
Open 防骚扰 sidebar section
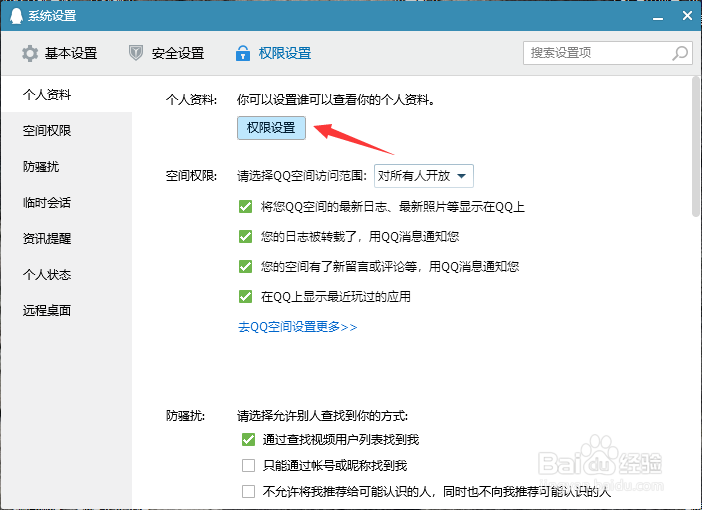tap(66, 167)
